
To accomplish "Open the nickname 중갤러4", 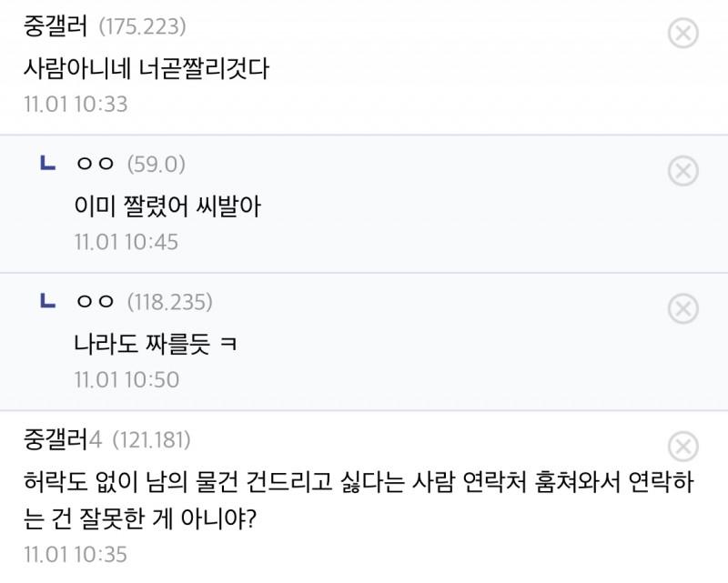I will pyautogui.click(x=61, y=440).
